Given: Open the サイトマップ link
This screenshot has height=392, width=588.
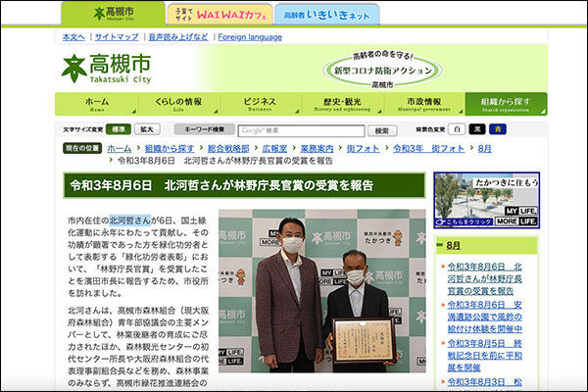Looking at the screenshot, I should [117, 37].
